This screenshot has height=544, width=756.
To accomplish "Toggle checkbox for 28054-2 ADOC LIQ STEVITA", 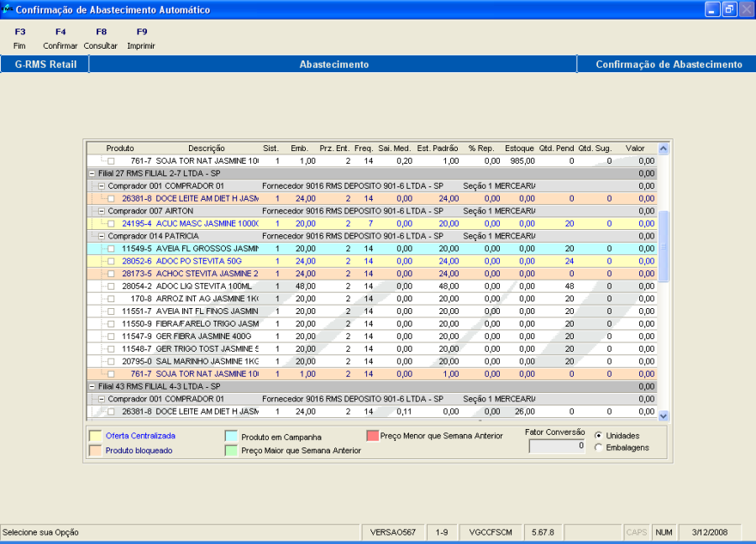I will pos(111,286).
